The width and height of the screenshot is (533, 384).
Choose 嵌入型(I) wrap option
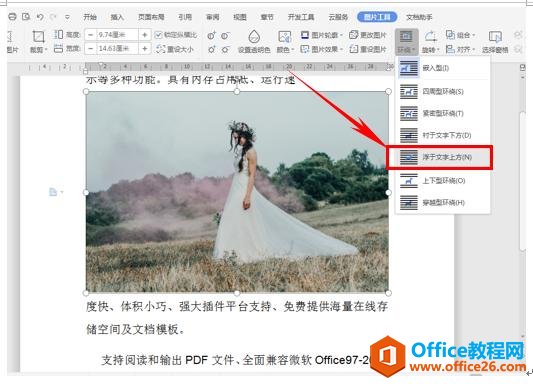[x=443, y=68]
